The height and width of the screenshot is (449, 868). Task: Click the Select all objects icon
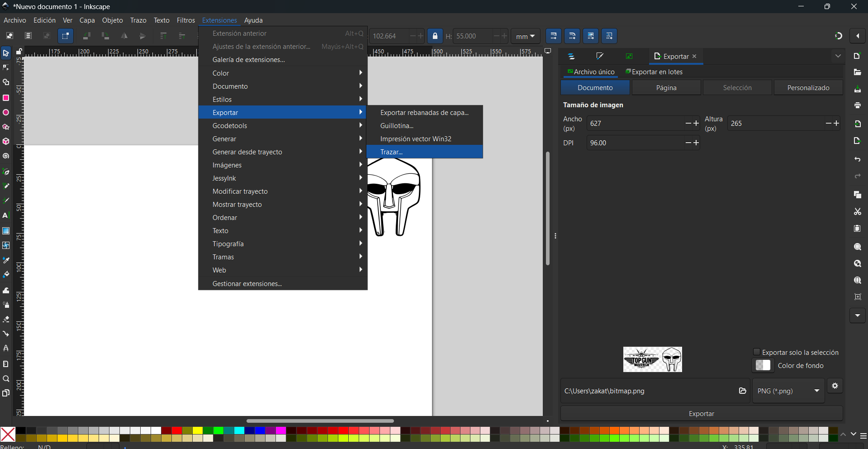click(9, 36)
